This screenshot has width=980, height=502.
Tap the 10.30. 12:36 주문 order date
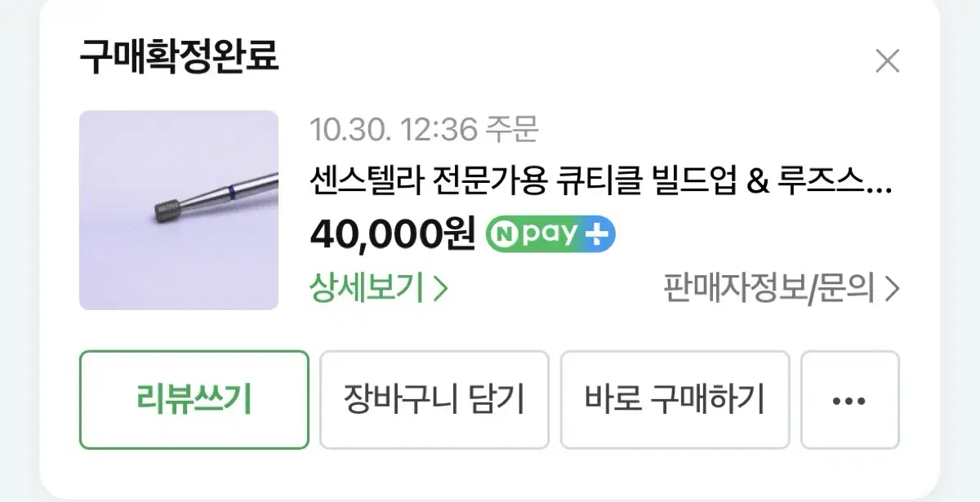click(x=425, y=129)
